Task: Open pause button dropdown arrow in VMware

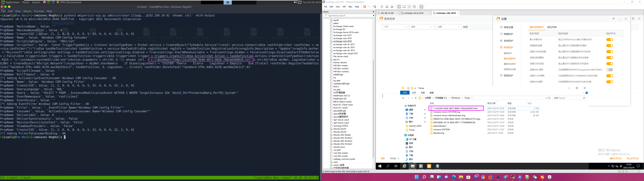Action: pos(368,7)
